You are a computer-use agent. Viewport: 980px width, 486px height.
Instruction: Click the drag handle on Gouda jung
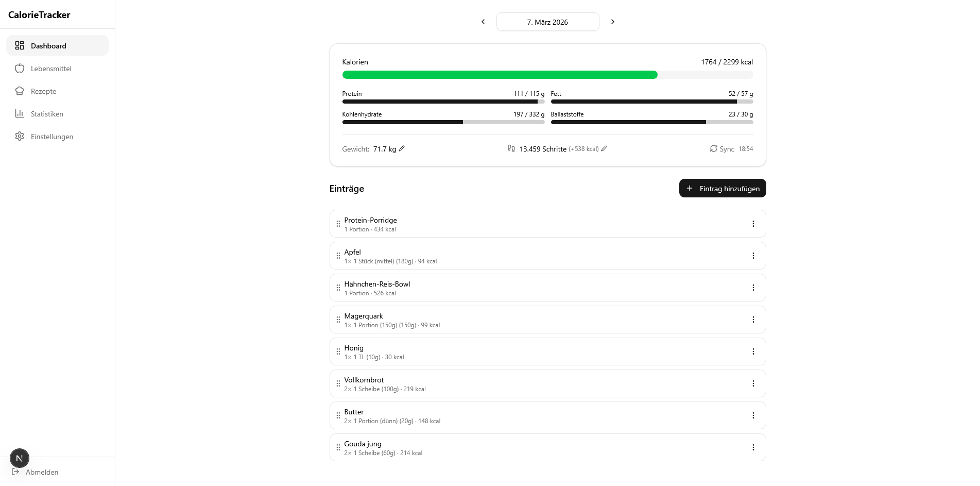click(338, 447)
